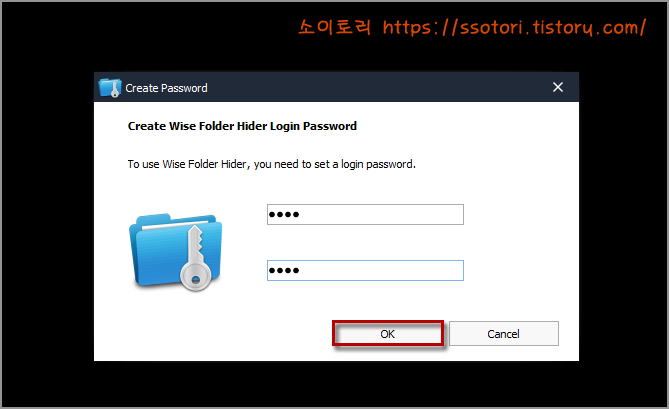Click the silver key on the folder
Image resolution: width=669 pixels, height=409 pixels.
point(195,260)
